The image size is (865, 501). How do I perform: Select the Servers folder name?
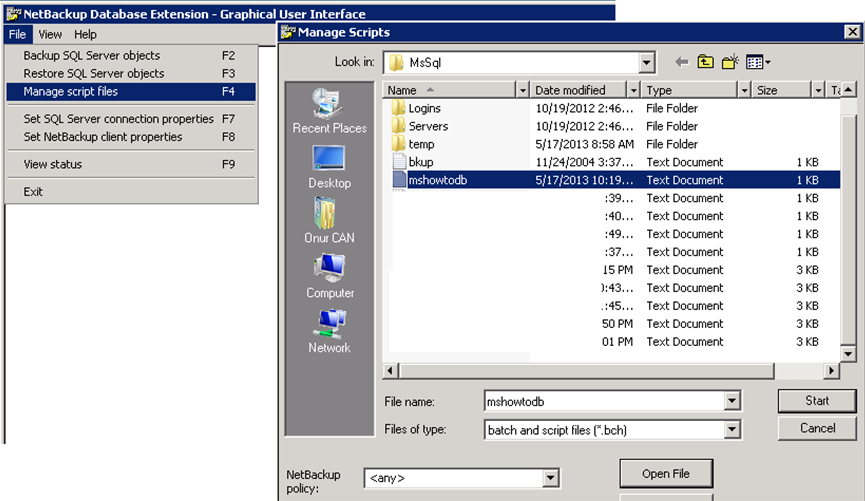[x=428, y=126]
